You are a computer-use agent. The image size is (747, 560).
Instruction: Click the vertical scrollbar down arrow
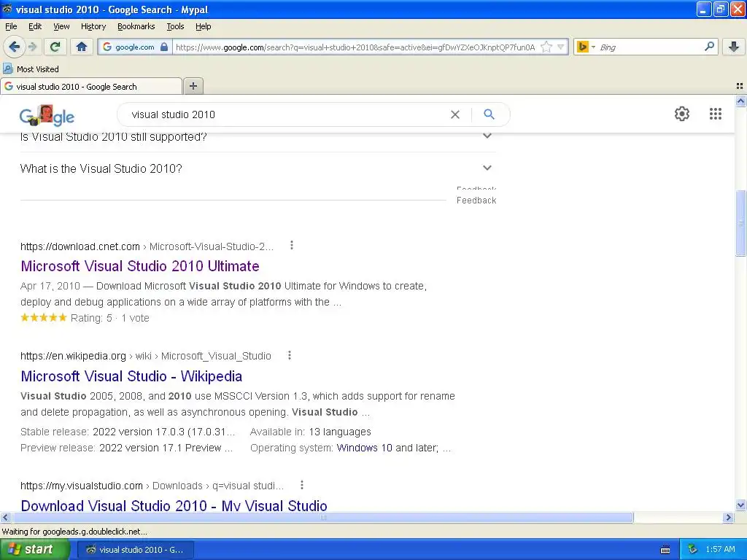pos(740,505)
